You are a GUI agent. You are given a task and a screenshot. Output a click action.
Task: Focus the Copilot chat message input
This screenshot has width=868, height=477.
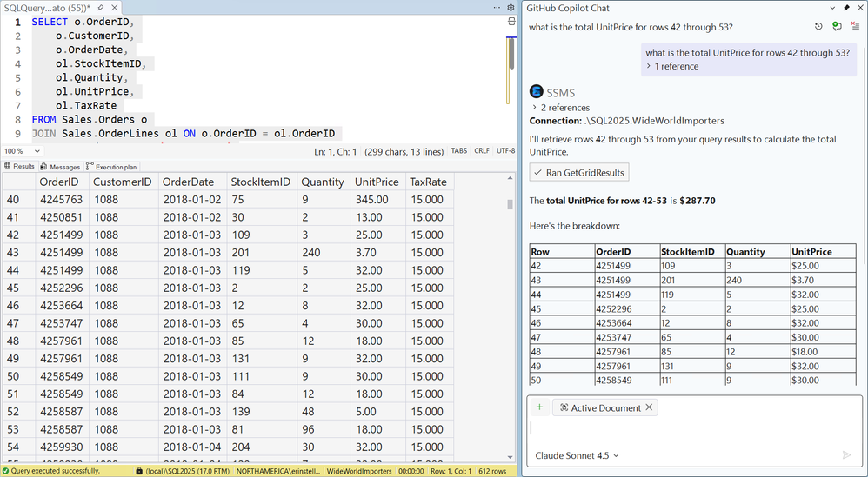point(694,429)
